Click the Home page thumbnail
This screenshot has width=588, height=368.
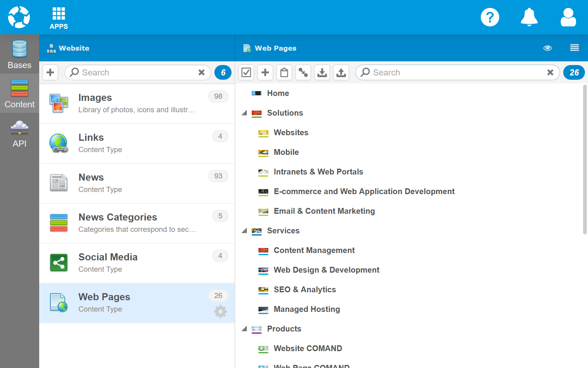(x=257, y=93)
